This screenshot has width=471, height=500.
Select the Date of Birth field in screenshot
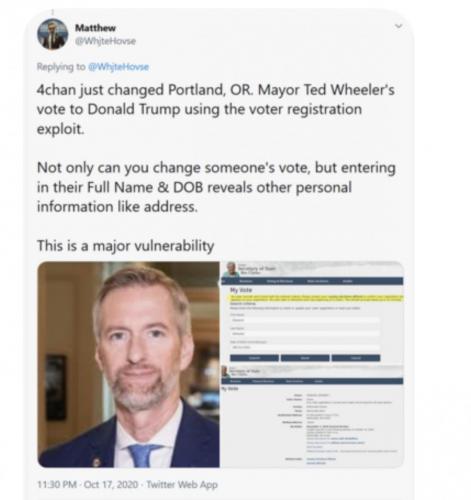[x=305, y=347]
